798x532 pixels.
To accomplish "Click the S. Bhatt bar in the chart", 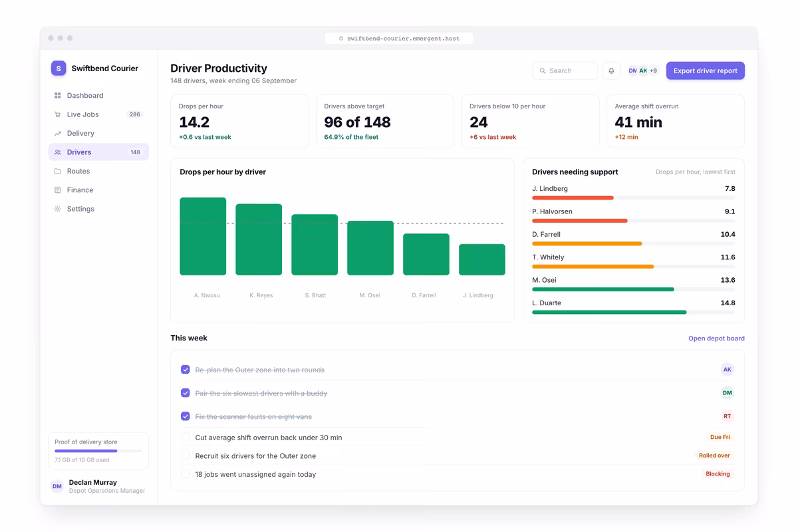I will pyautogui.click(x=315, y=245).
